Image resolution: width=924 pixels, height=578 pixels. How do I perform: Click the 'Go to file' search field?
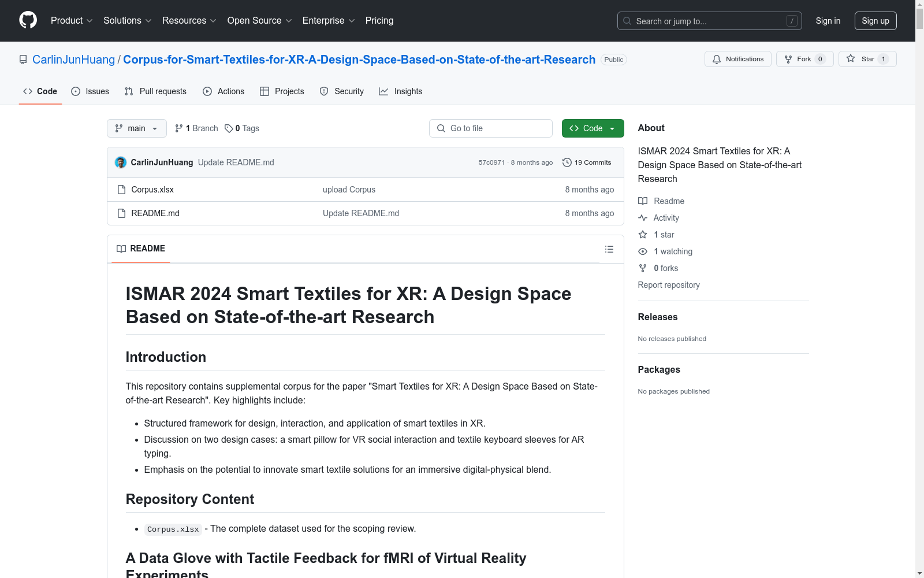click(491, 128)
